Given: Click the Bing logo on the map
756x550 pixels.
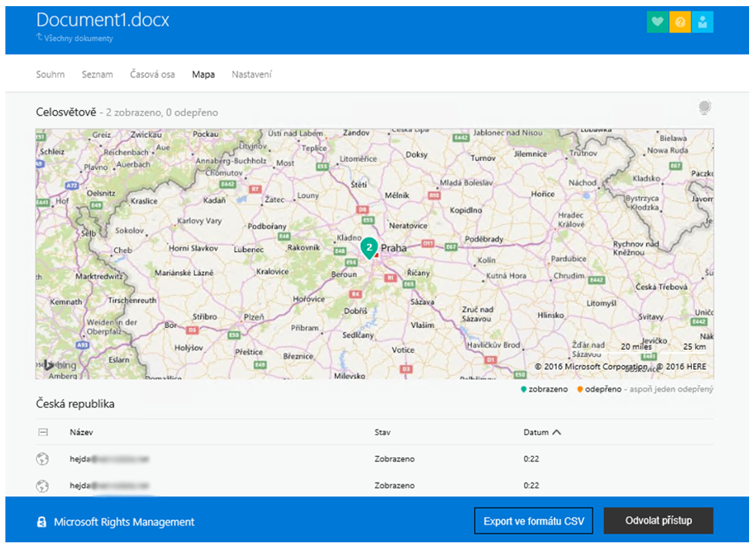Looking at the screenshot, I should 60,365.
